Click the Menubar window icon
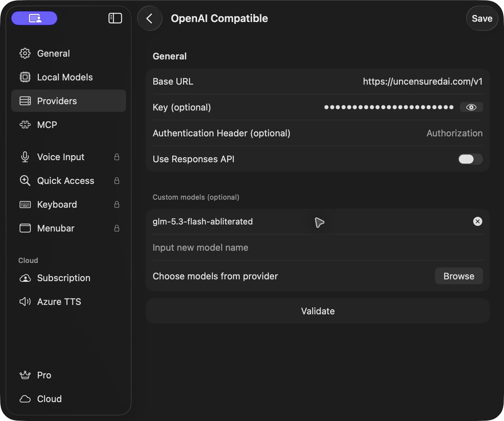The width and height of the screenshot is (504, 421). [25, 228]
